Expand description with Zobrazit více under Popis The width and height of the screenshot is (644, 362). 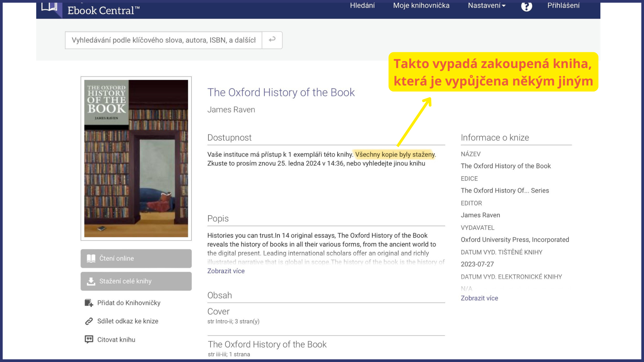(x=226, y=271)
